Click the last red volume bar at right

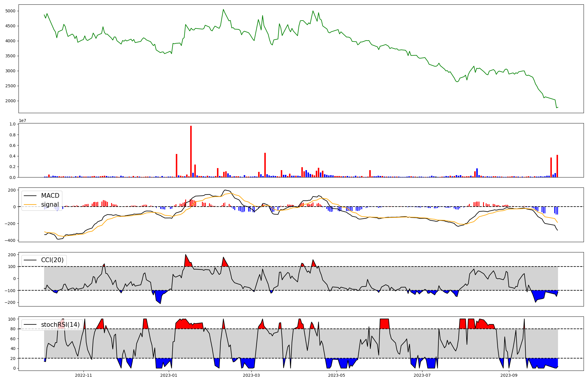tap(557, 166)
